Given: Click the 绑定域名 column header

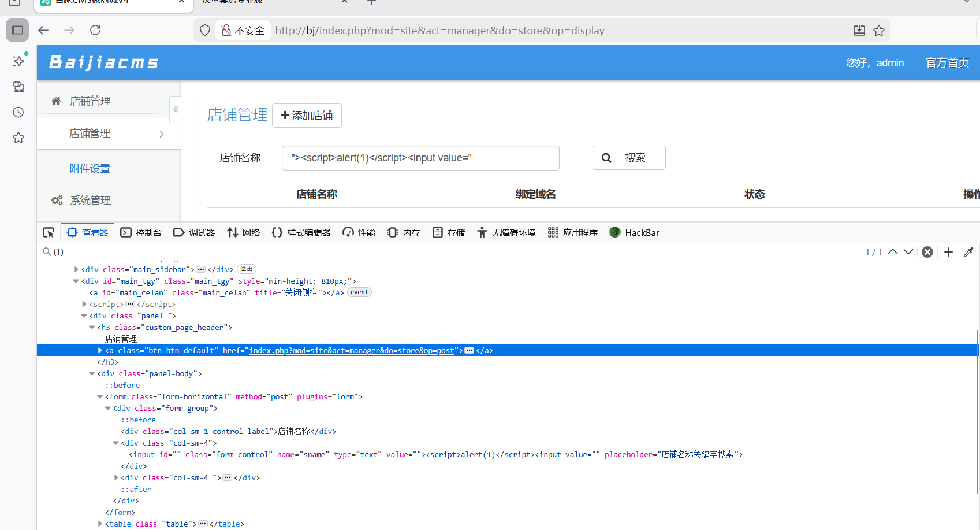Looking at the screenshot, I should point(535,194).
